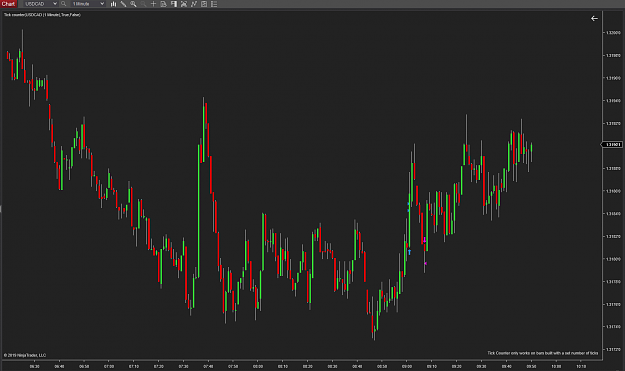This screenshot has width=625, height=371.
Task: Select the crosshair cursor icon
Action: tap(153, 4)
